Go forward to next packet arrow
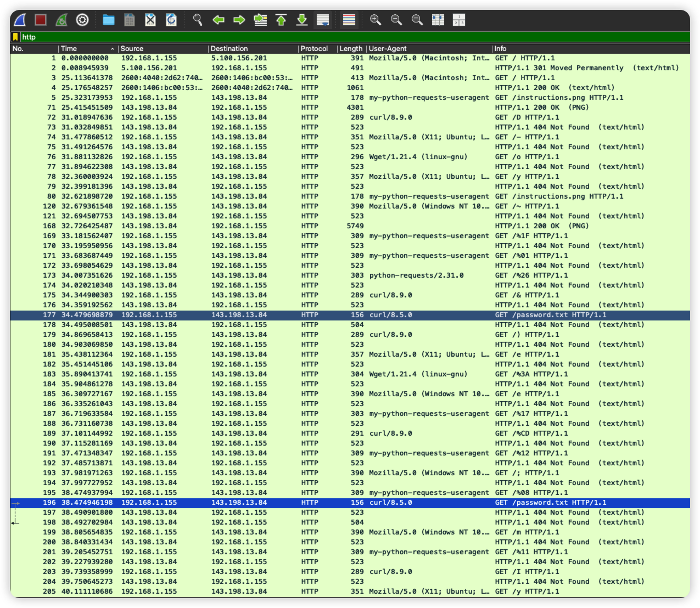The height and width of the screenshot is (608, 700). point(239,20)
